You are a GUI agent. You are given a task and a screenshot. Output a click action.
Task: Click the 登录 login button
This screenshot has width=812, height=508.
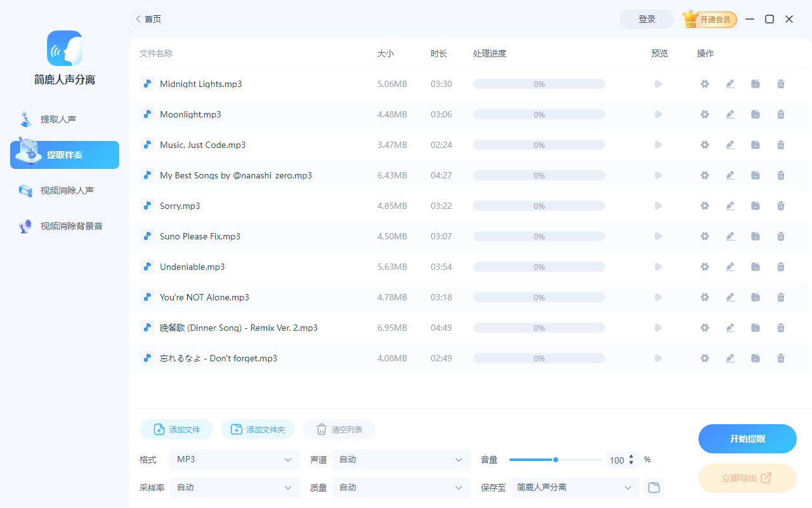coord(646,19)
